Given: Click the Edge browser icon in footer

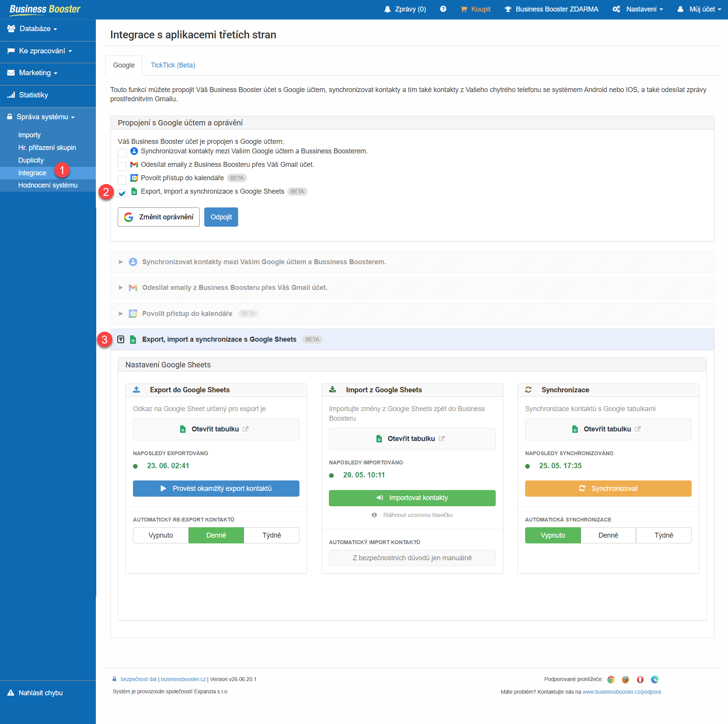Looking at the screenshot, I should pos(655,680).
